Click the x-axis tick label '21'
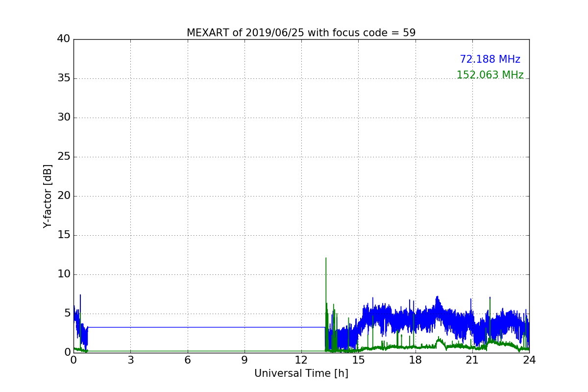The width and height of the screenshot is (588, 392). (472, 360)
